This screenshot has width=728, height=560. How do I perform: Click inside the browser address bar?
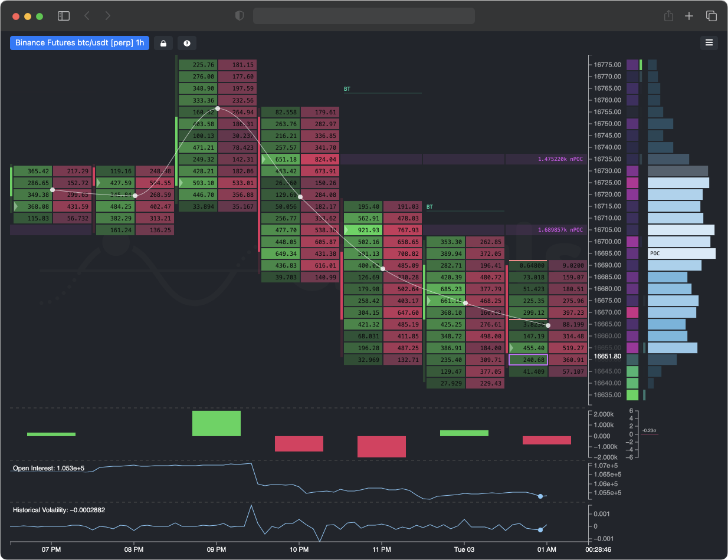pyautogui.click(x=364, y=16)
